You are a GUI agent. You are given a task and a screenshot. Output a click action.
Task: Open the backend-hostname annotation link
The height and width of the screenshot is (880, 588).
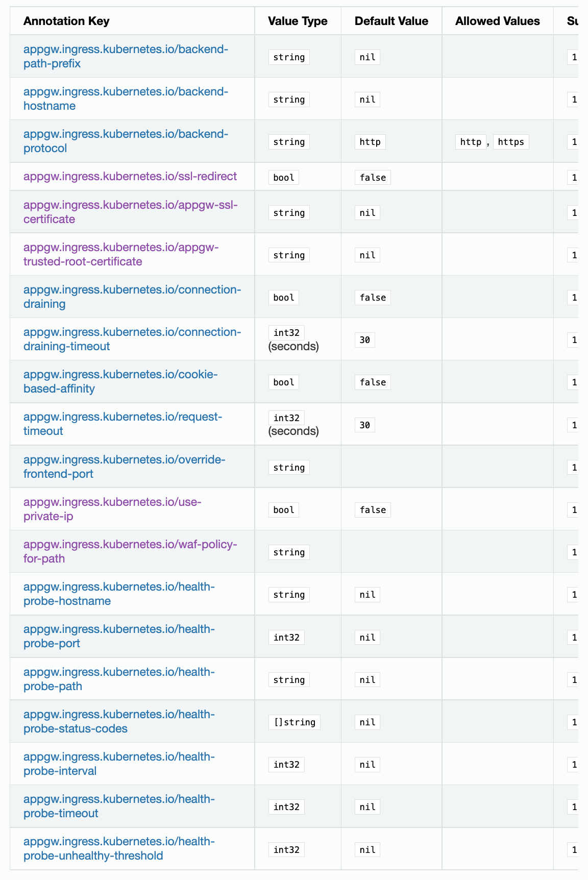click(x=126, y=99)
